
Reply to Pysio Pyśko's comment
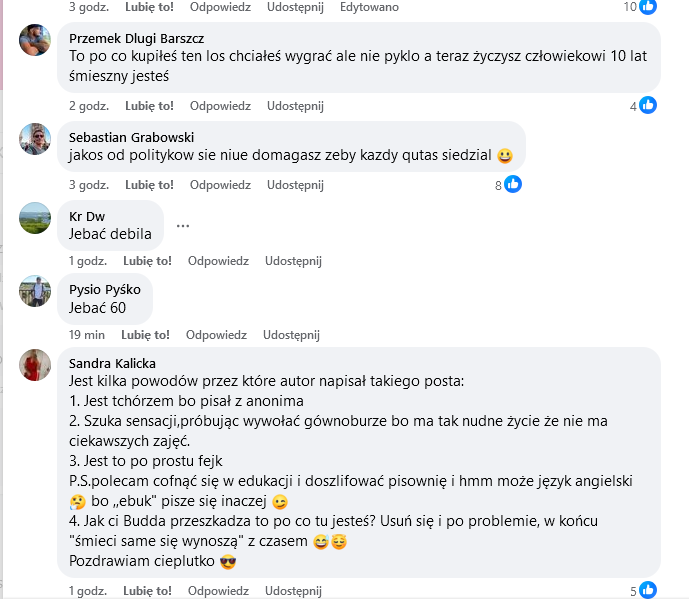[216, 335]
